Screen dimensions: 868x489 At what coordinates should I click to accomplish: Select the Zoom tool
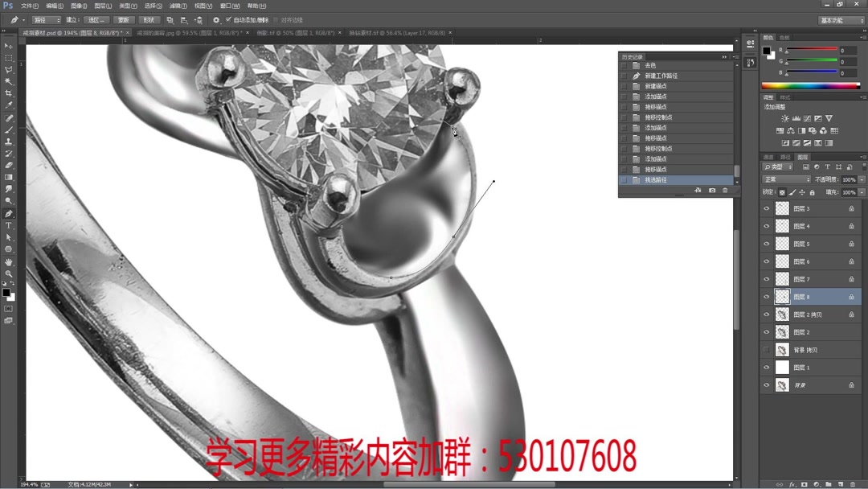9,273
